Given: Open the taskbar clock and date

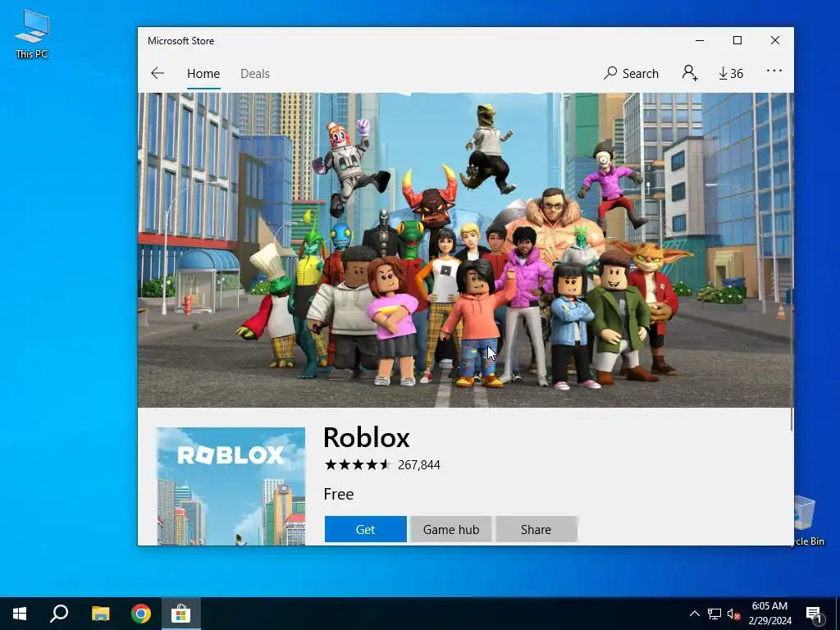Looking at the screenshot, I should [x=769, y=614].
